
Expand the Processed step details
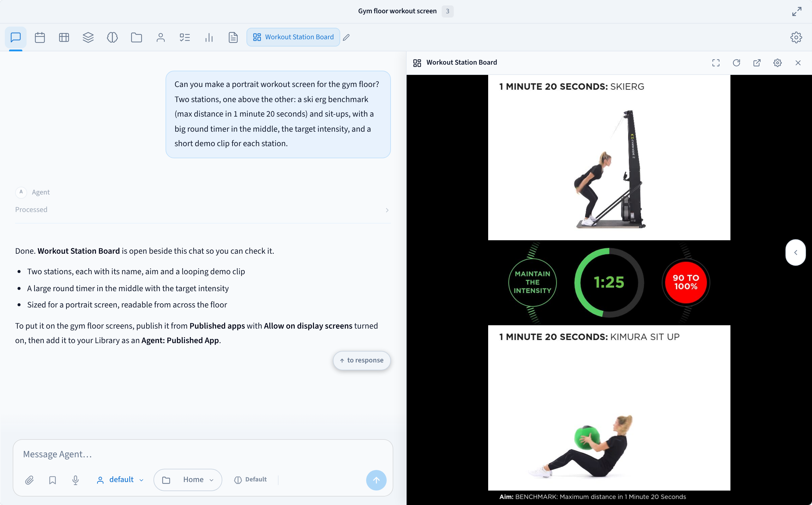(x=203, y=210)
